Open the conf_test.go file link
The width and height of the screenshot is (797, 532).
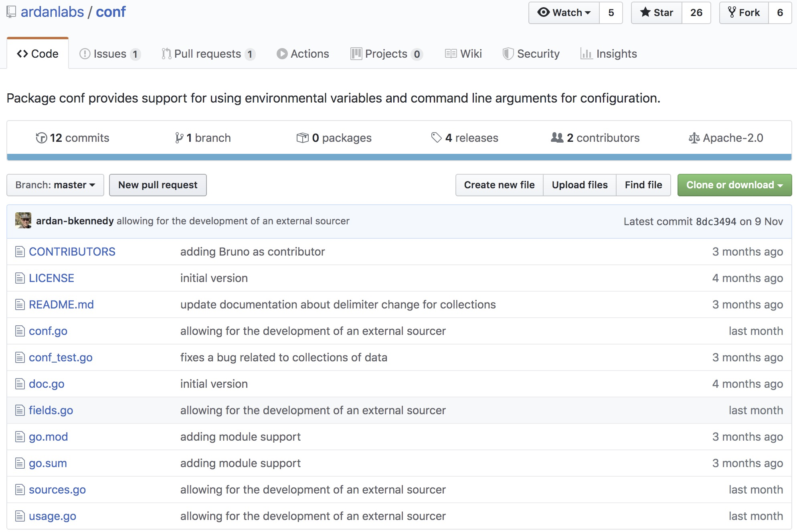click(x=61, y=357)
